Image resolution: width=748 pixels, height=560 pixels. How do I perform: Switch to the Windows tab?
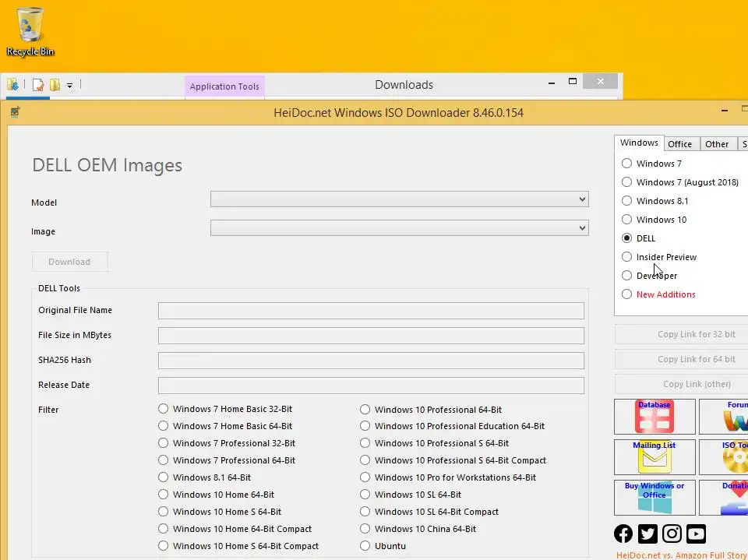click(639, 143)
